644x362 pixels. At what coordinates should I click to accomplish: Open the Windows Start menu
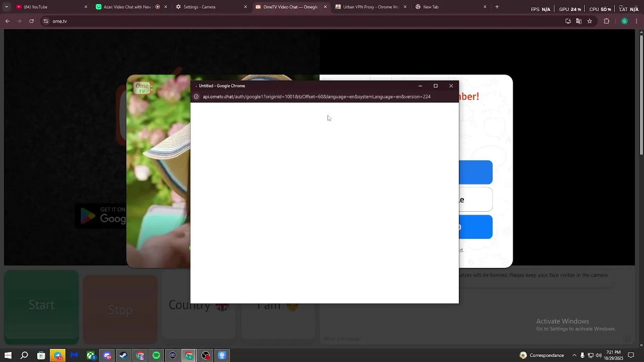tap(8, 355)
